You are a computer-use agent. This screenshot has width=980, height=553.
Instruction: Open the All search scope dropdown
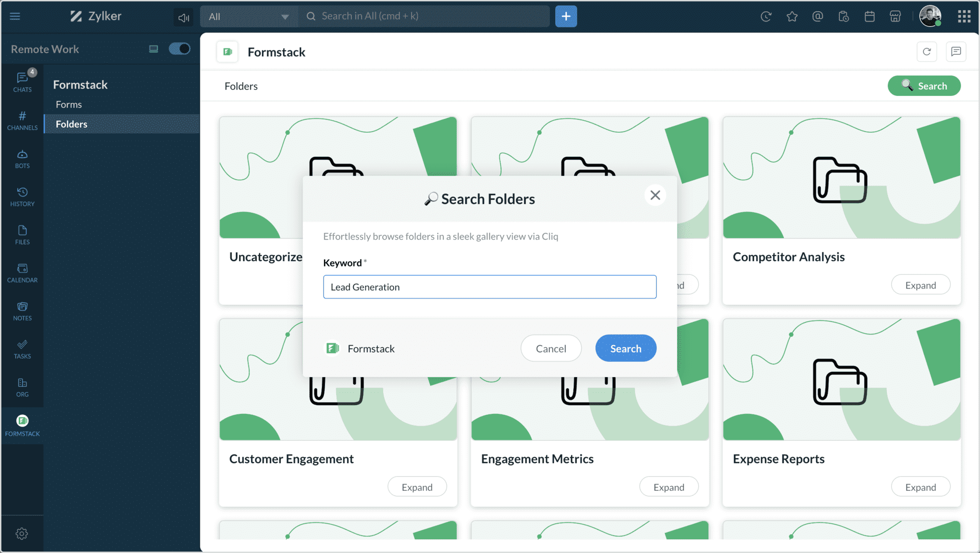pos(248,17)
